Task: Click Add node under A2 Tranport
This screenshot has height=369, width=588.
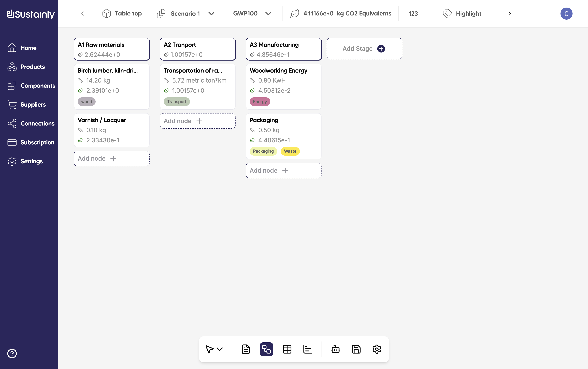Action: [x=197, y=121]
